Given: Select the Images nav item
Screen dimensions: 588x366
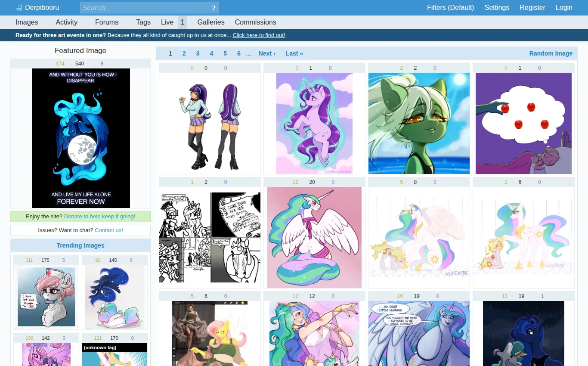Looking at the screenshot, I should click(x=27, y=22).
